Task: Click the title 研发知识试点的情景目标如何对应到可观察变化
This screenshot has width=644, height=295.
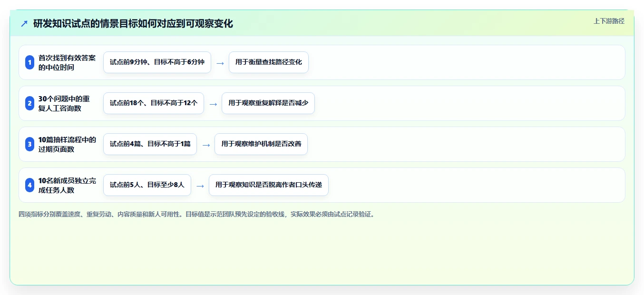Action: click(133, 23)
